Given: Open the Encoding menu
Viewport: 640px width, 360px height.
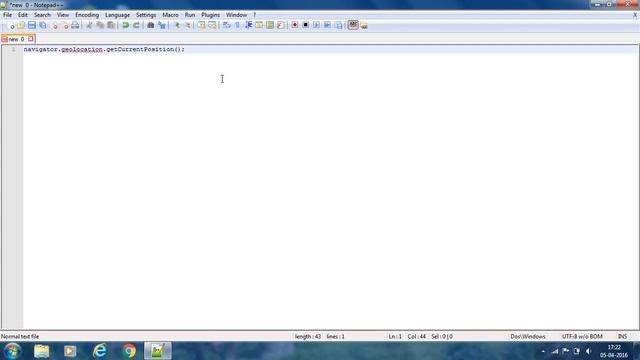Looking at the screenshot, I should pos(87,15).
